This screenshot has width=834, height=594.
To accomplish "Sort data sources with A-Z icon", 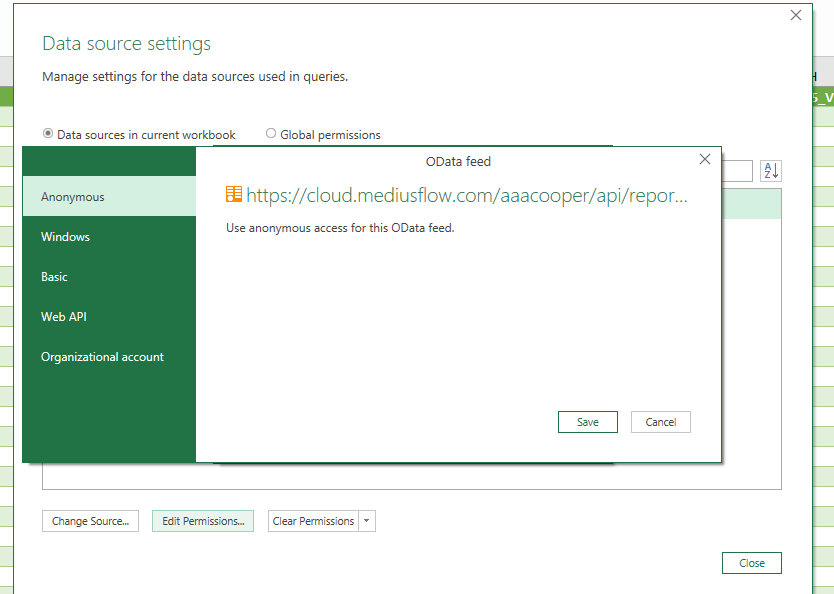I will pyautogui.click(x=771, y=171).
